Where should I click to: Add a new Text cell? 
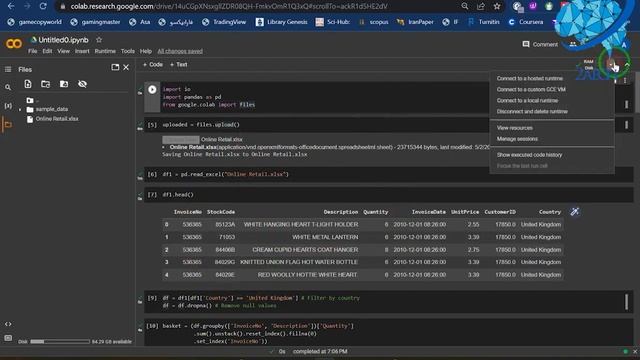179,64
